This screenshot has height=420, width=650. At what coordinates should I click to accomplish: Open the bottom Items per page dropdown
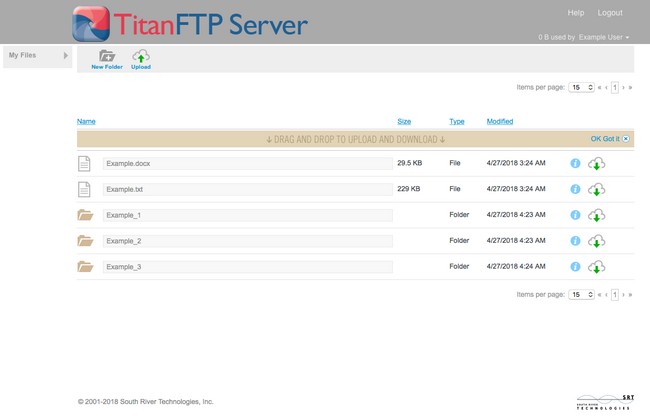pyautogui.click(x=581, y=295)
